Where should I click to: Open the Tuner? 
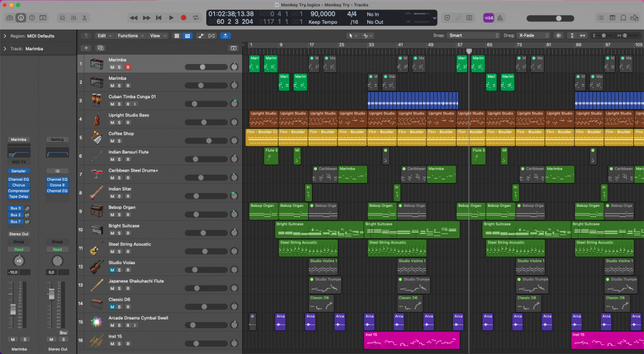458,18
